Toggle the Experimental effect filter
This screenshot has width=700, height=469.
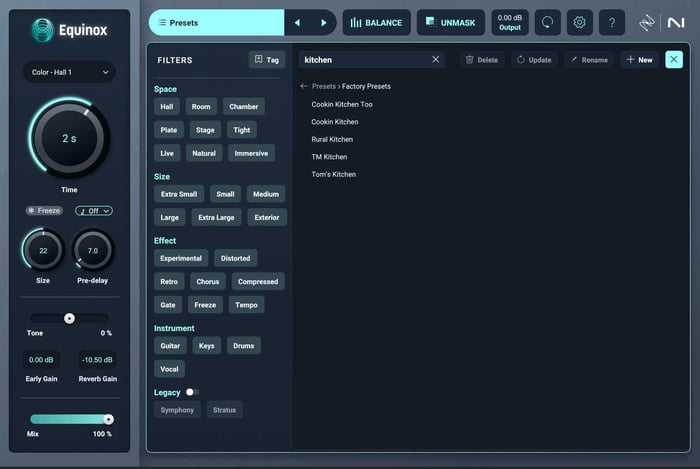click(181, 258)
